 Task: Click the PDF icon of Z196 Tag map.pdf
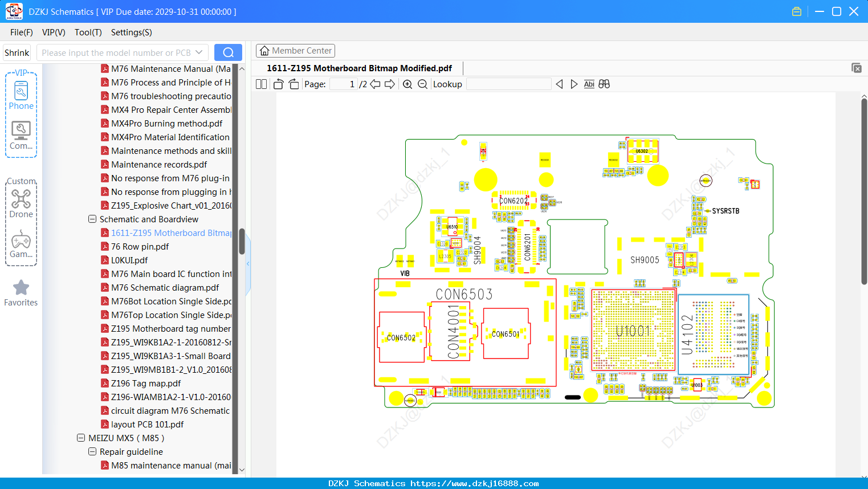click(105, 384)
